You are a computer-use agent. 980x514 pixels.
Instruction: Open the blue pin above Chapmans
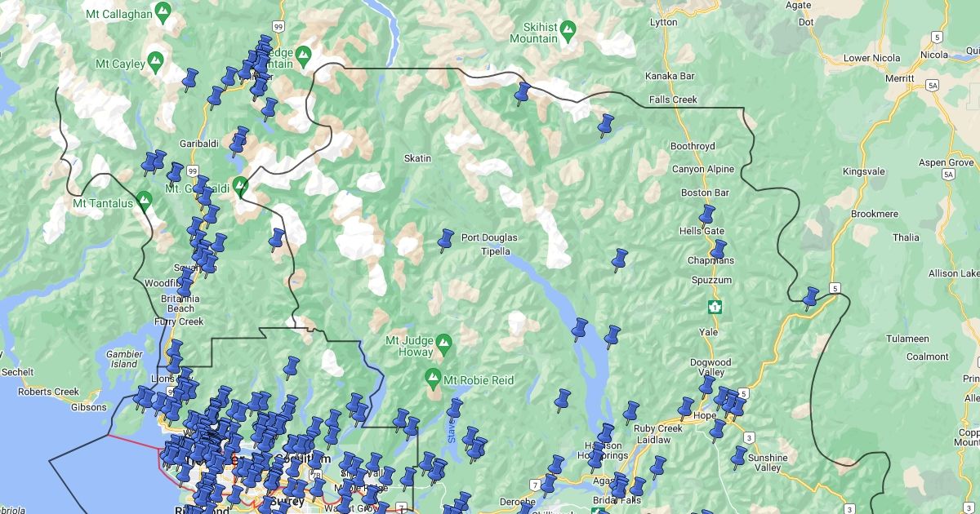tap(718, 250)
